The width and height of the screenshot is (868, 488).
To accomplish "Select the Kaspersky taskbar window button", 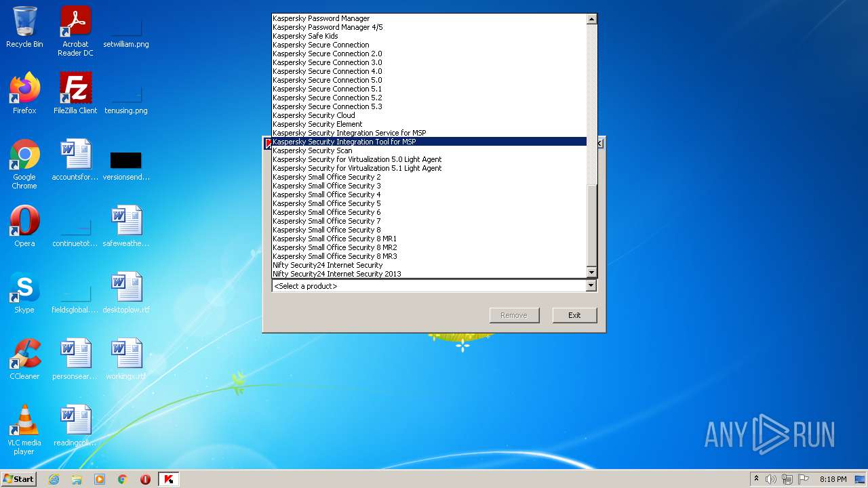I will tap(169, 479).
